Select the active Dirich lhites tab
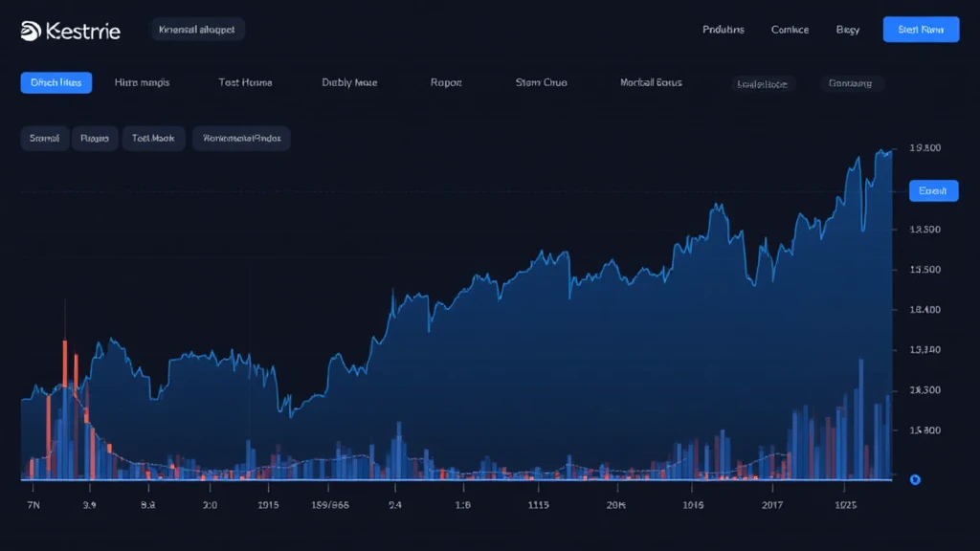 coord(56,82)
